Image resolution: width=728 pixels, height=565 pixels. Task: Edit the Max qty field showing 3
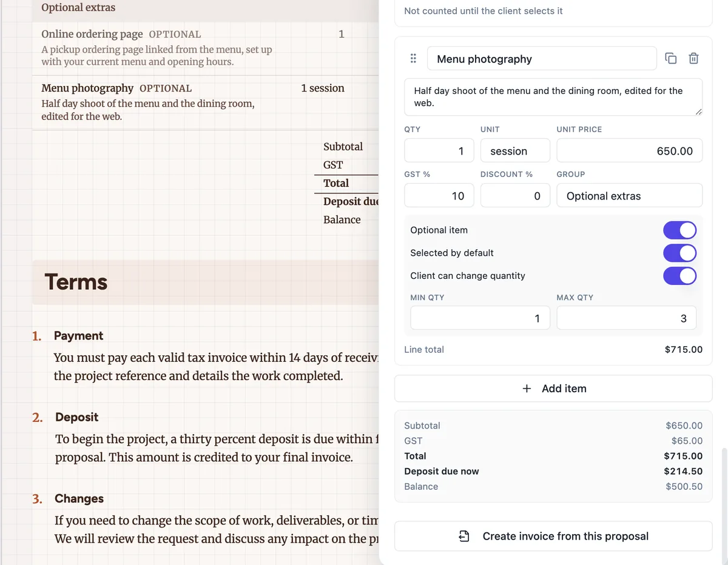(x=627, y=318)
